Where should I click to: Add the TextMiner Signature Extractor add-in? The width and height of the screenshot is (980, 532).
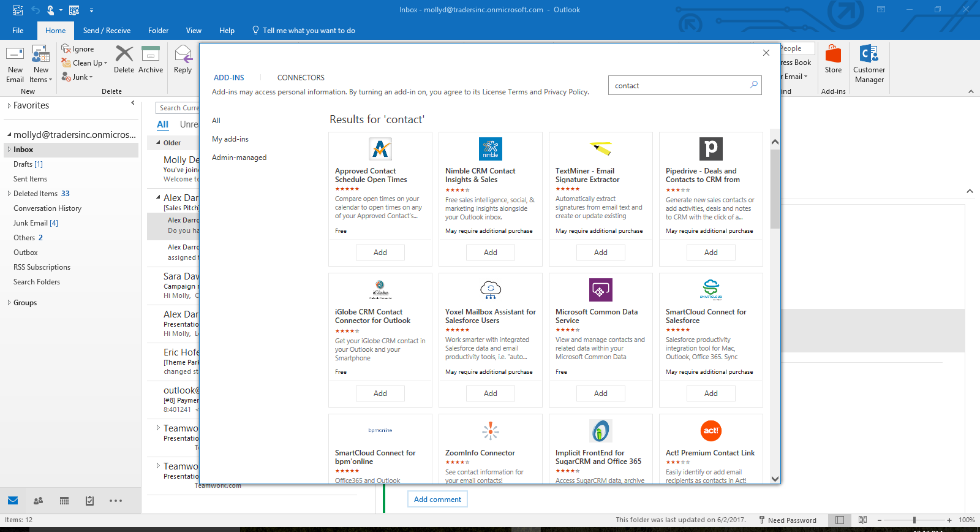[x=601, y=253]
